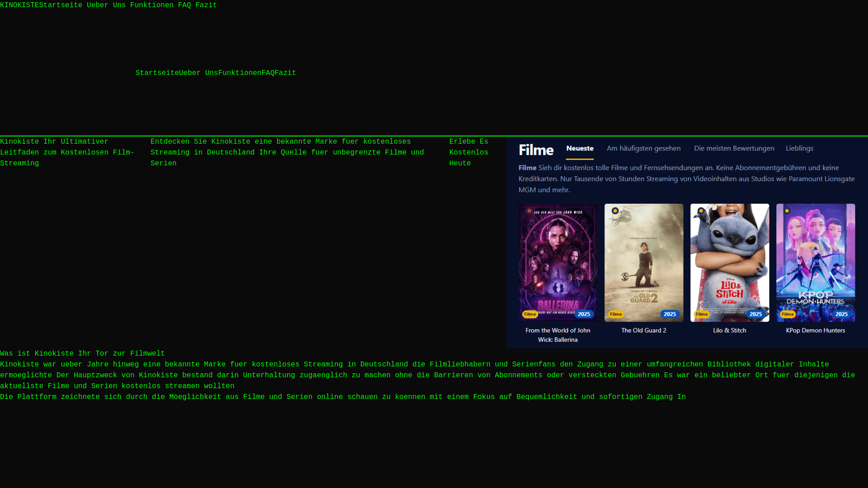Open Fazit link in the top header row

206,5
